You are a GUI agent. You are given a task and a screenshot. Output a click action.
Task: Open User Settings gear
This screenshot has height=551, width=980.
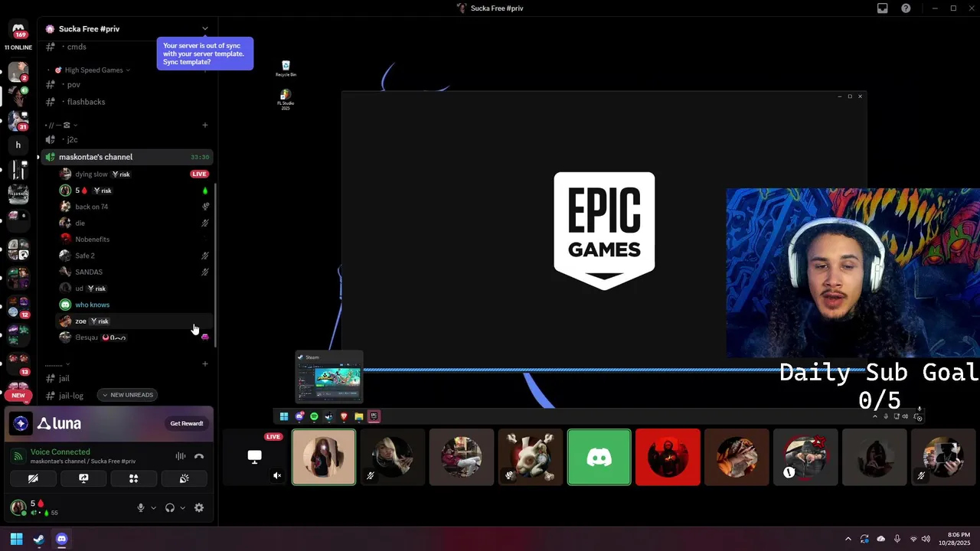[x=199, y=507]
